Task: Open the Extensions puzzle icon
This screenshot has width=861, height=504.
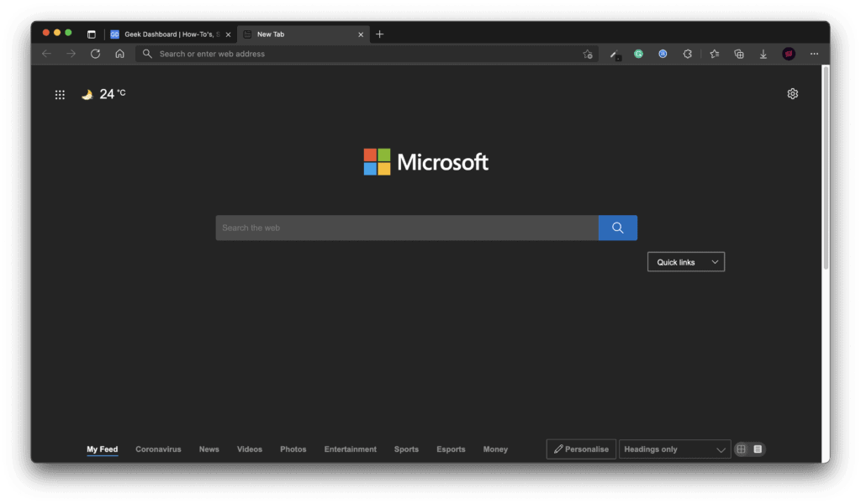Action: click(688, 54)
